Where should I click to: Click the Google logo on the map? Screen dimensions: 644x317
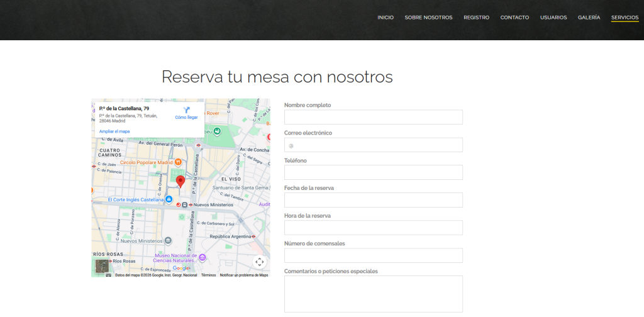coord(181,268)
